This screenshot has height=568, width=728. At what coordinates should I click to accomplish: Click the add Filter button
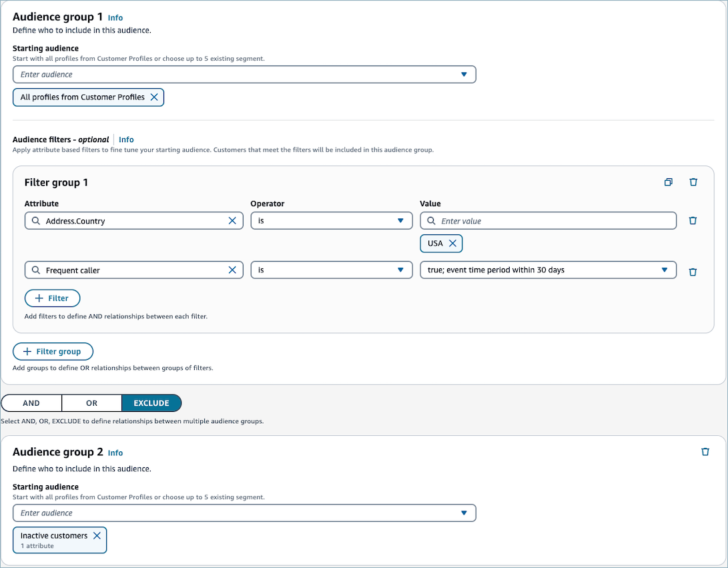pos(52,298)
